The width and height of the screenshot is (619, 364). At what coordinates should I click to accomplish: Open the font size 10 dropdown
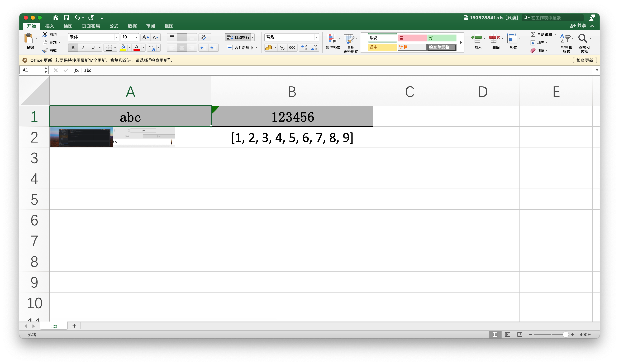136,37
